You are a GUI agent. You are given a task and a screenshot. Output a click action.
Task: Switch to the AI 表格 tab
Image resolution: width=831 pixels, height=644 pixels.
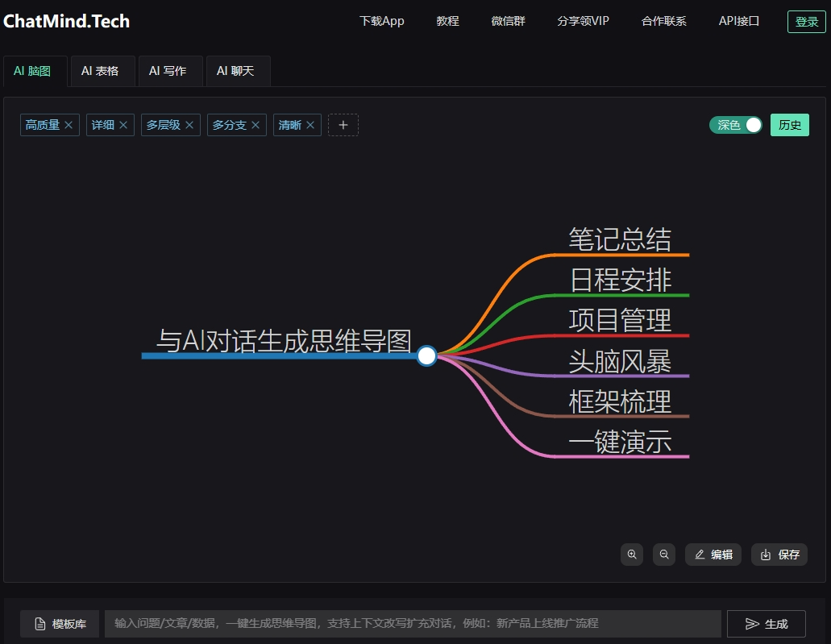coord(100,71)
